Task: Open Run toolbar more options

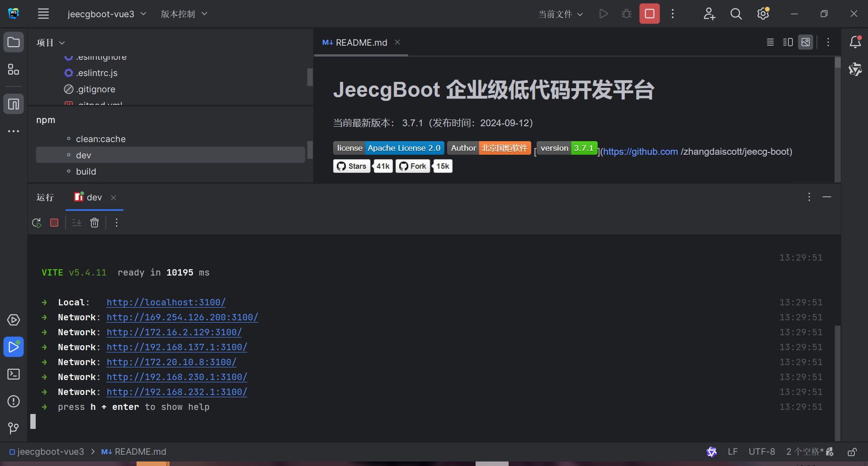Action: pos(117,223)
